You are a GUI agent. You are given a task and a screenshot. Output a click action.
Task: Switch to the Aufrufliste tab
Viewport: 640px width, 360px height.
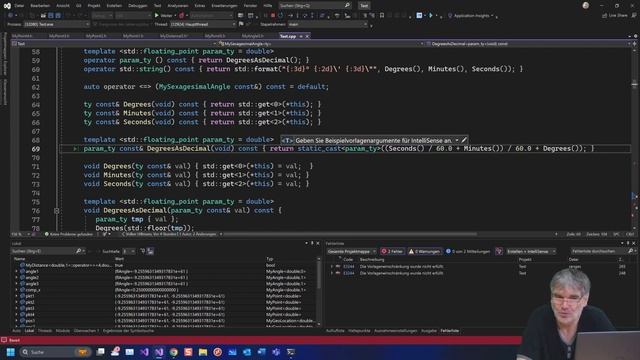pos(335,331)
